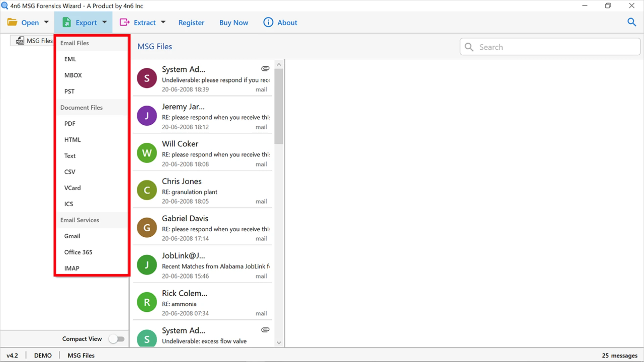Click the Buy Now button

pyautogui.click(x=233, y=22)
